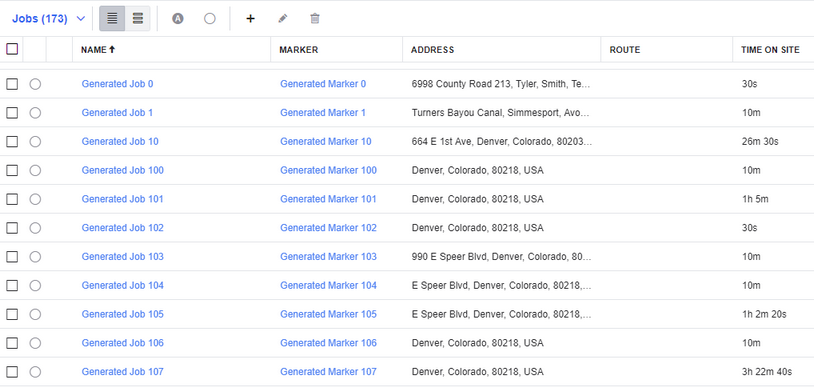Open the Jobs (173) dropdown

coord(48,19)
